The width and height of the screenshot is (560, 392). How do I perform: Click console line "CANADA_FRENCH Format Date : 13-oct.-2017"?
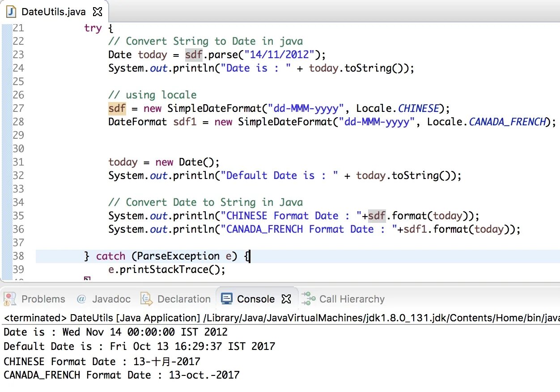tap(122, 375)
